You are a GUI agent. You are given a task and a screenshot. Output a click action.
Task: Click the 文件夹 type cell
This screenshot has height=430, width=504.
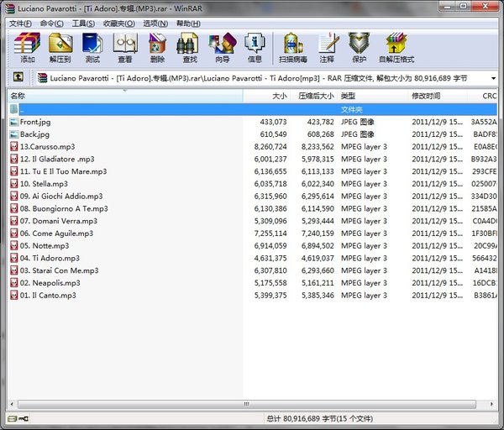click(x=352, y=109)
